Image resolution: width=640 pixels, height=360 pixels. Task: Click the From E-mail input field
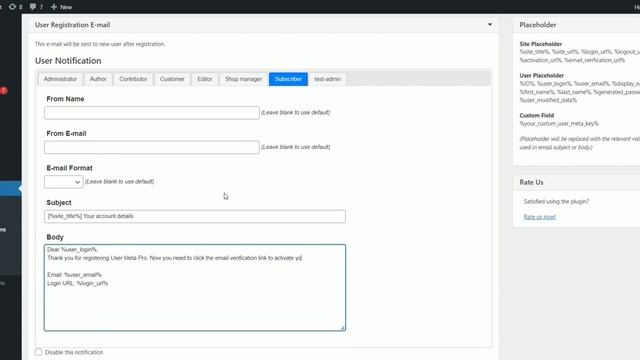(x=152, y=147)
